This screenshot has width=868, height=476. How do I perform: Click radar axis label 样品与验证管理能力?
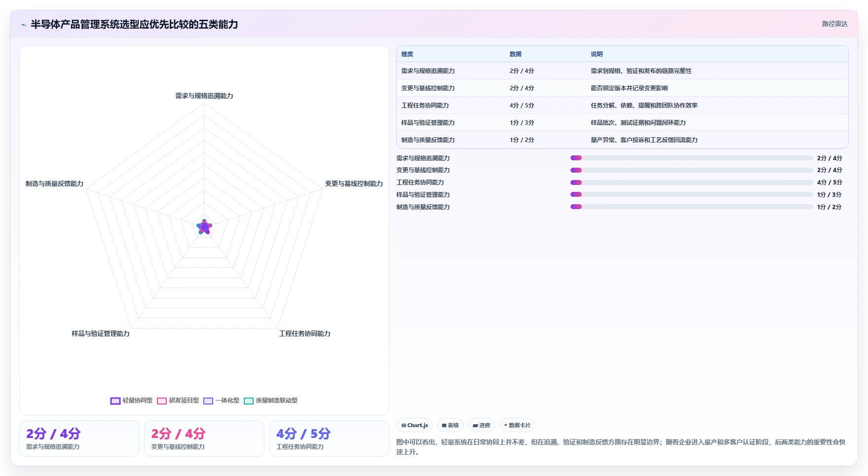(101, 333)
